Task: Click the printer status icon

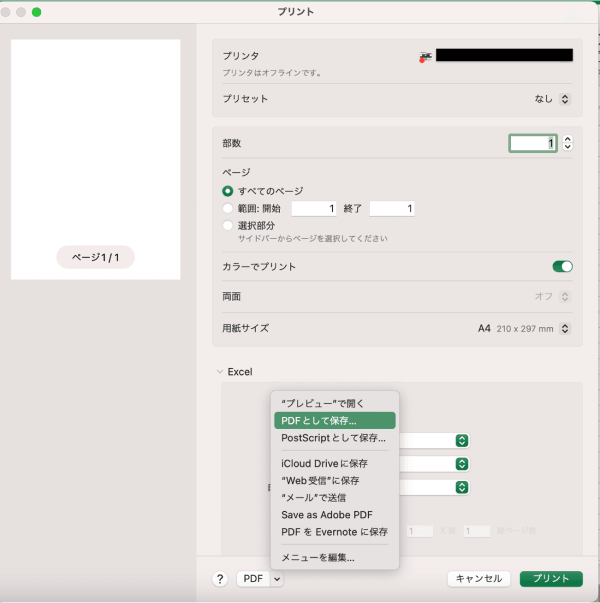Action: 425,57
